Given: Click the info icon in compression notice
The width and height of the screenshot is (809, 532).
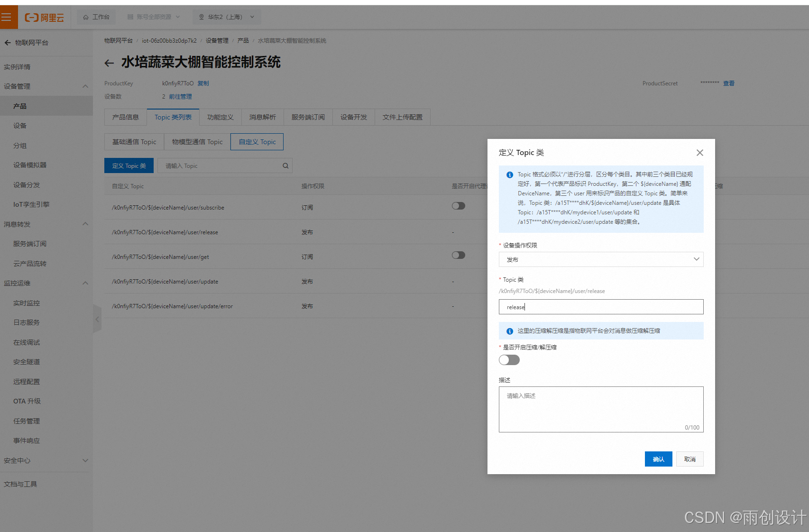Looking at the screenshot, I should [510, 331].
